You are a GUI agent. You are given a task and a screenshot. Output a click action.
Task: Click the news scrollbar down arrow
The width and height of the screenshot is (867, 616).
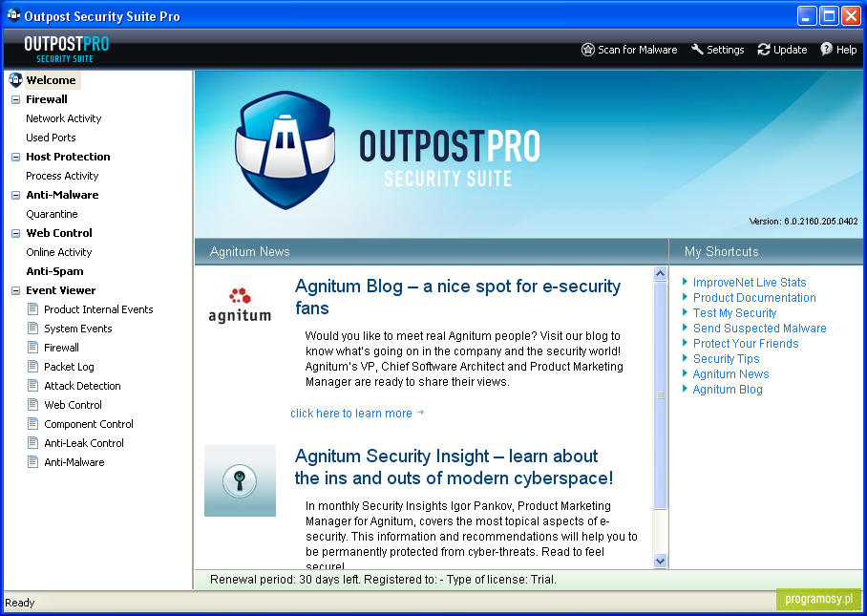pos(660,561)
